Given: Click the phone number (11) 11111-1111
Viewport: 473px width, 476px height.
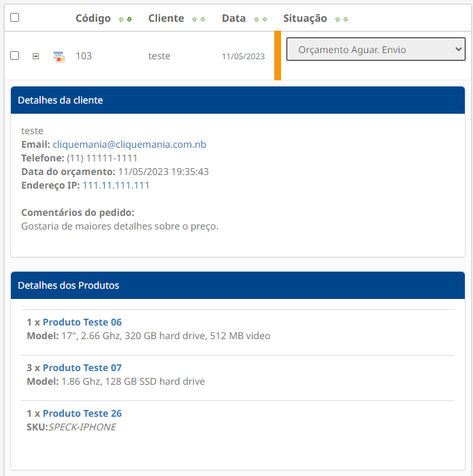Looking at the screenshot, I should pos(102,158).
